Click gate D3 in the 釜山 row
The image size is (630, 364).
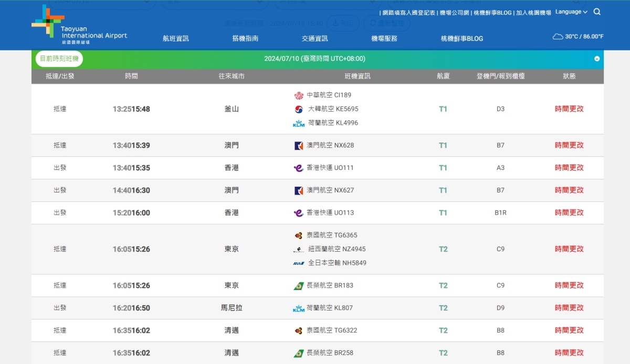point(500,109)
